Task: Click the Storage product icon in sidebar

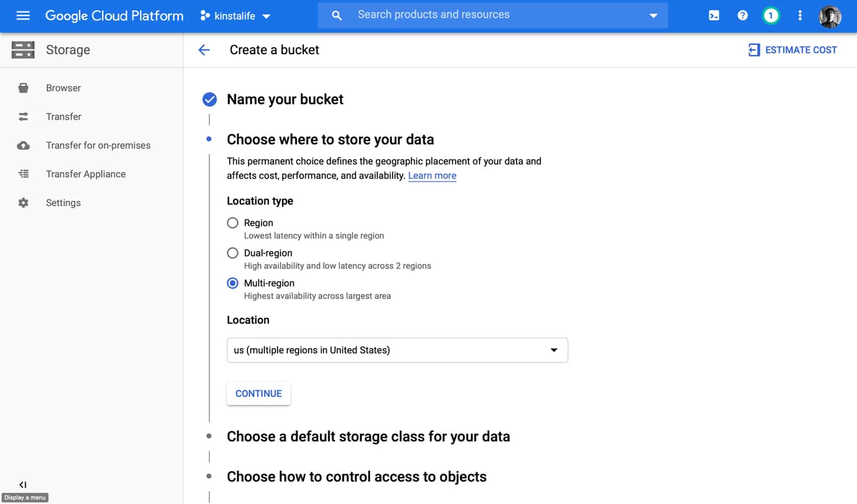Action: pyautogui.click(x=23, y=50)
